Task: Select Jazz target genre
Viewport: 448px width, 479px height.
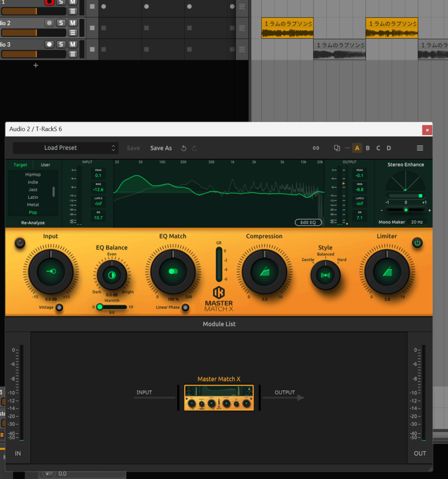Action: (x=33, y=190)
